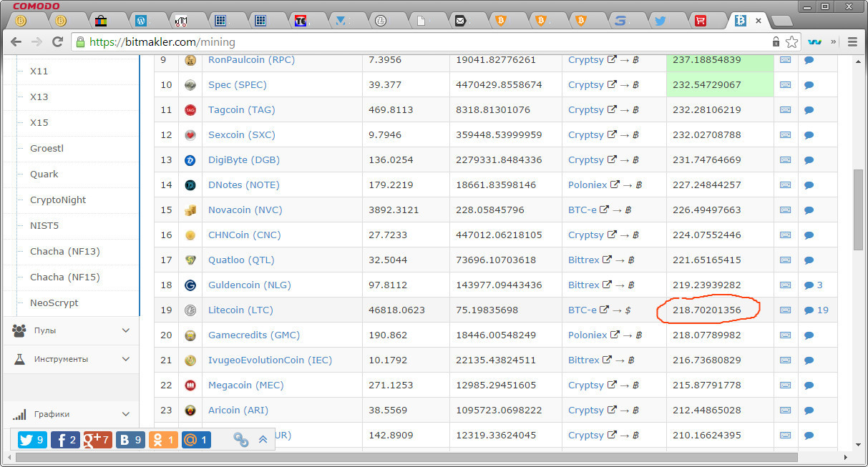Open the calculator icon in the Litecoin row
This screenshot has height=467, width=868.
[x=785, y=310]
